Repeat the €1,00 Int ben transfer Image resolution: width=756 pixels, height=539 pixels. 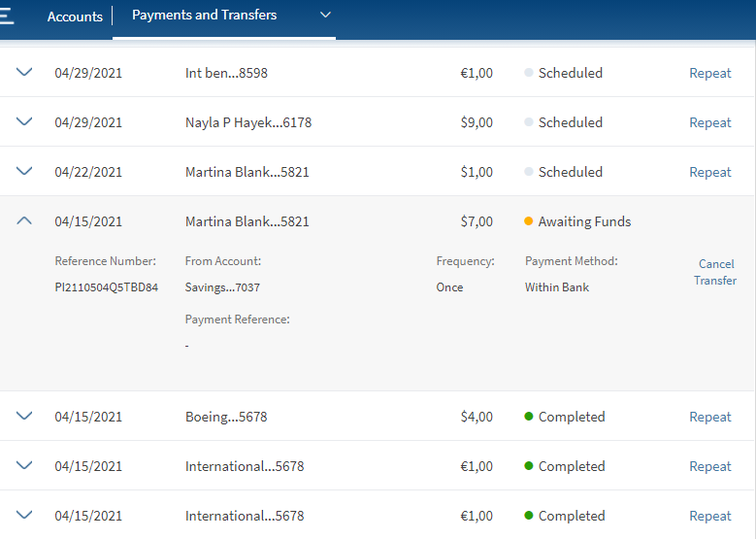click(x=709, y=74)
